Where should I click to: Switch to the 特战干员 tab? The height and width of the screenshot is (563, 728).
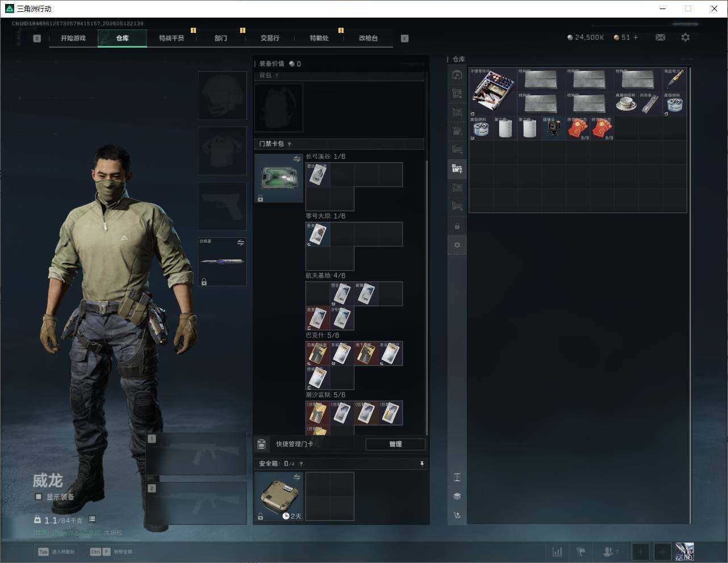pyautogui.click(x=171, y=38)
